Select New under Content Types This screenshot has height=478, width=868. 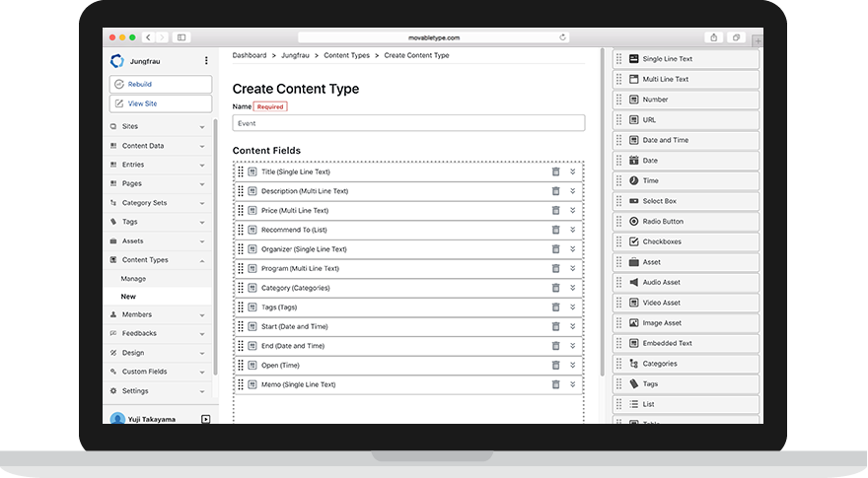(x=128, y=297)
